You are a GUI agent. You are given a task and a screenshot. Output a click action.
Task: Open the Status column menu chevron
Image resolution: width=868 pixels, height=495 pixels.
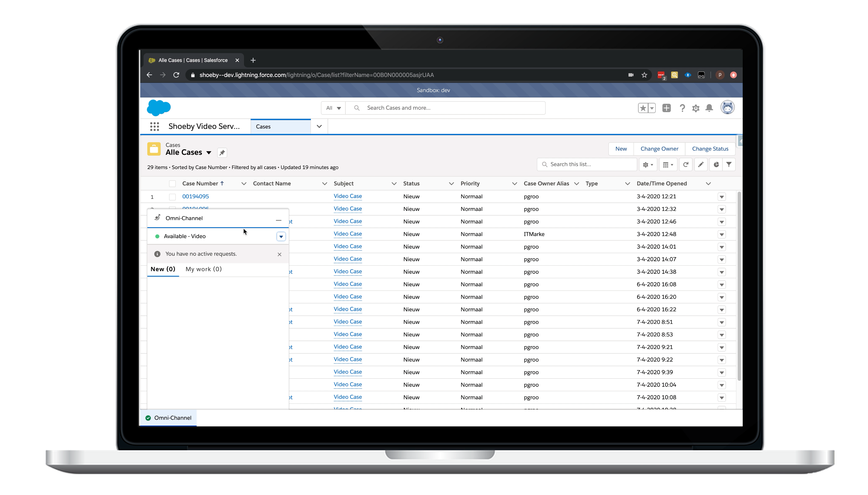point(451,184)
